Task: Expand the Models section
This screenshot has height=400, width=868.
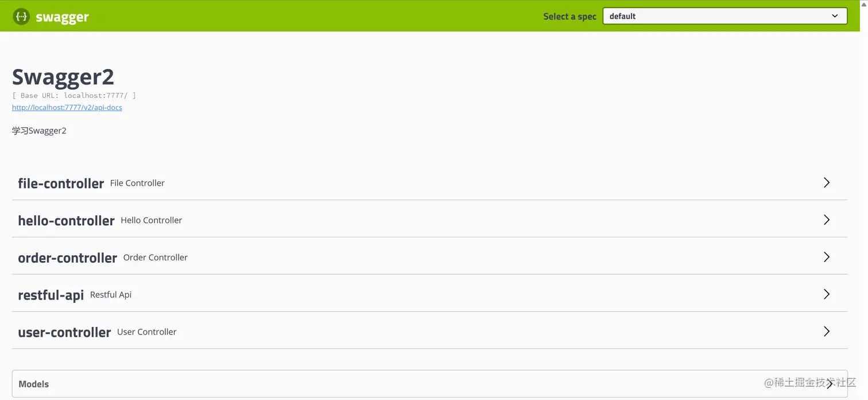Action: [429, 384]
